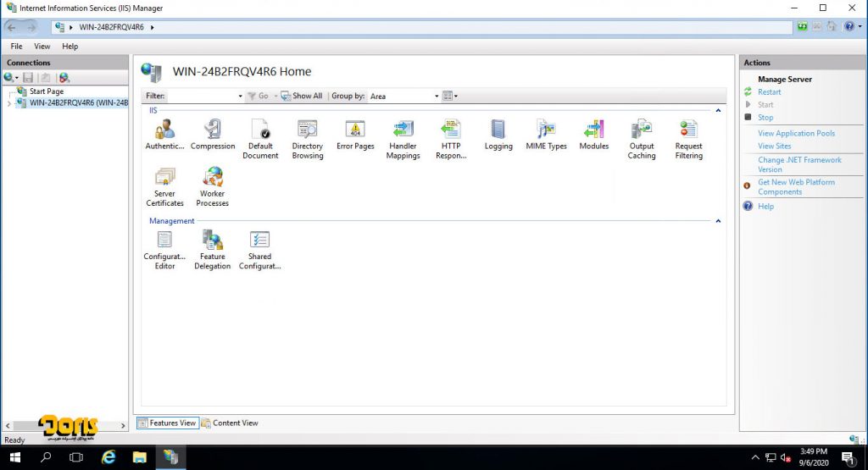The image size is (868, 470).
Task: Click Change .NET Framework Version link
Action: tap(799, 165)
